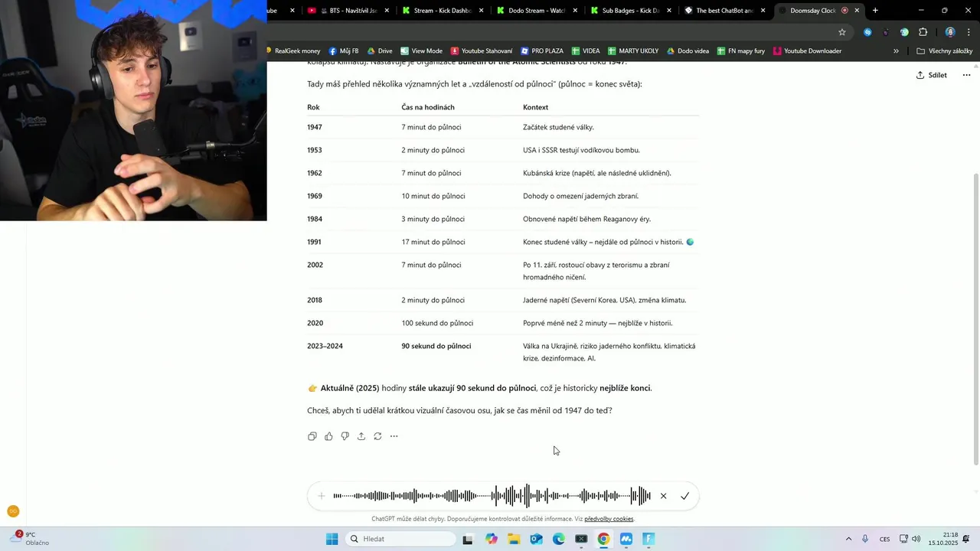Click the 17 minut do půlnoci cell
The height and width of the screenshot is (551, 980).
(433, 242)
